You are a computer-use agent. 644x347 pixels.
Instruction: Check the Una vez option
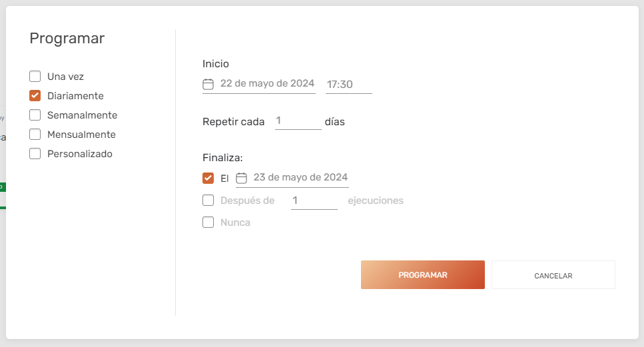tap(35, 77)
